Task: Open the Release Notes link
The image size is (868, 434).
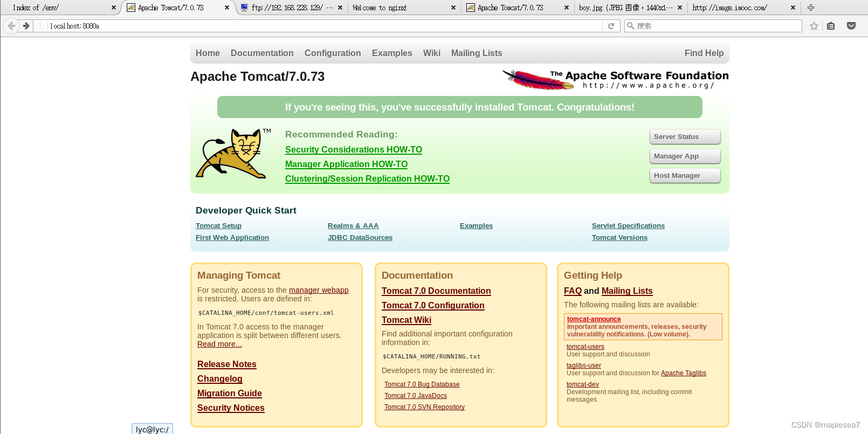Action: coord(227,364)
